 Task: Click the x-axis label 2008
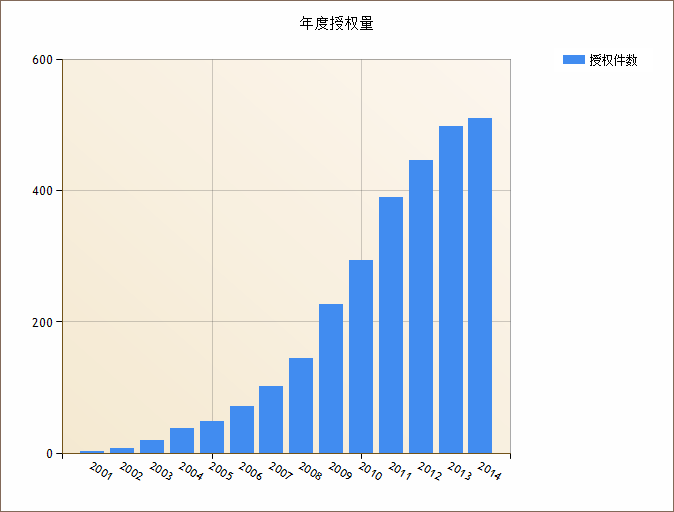pos(310,471)
